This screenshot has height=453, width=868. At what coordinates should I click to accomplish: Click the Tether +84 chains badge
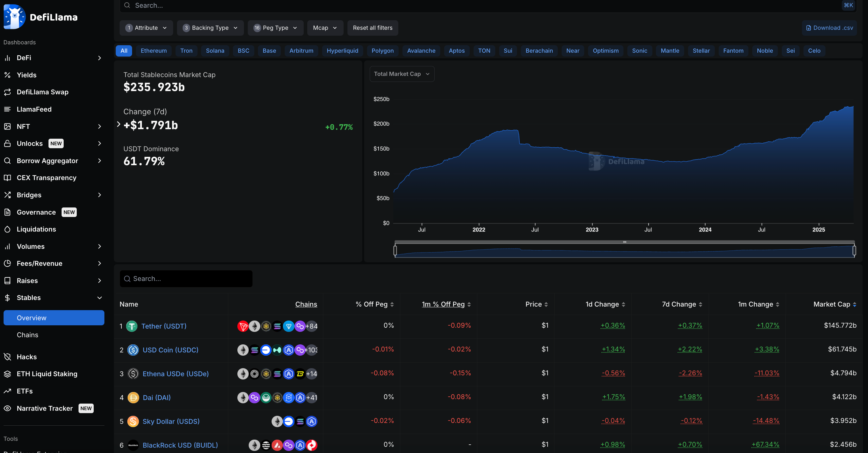tap(312, 326)
